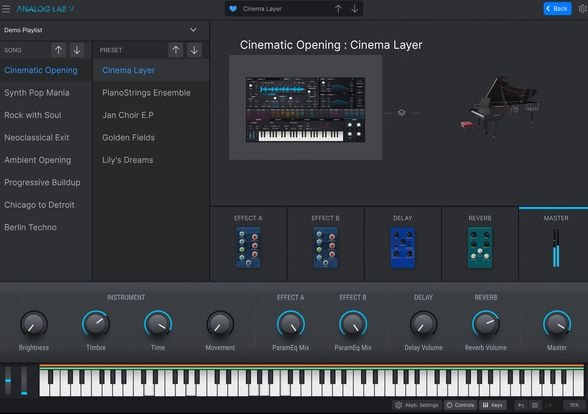
Task: Click the Master knob
Action: 557,324
